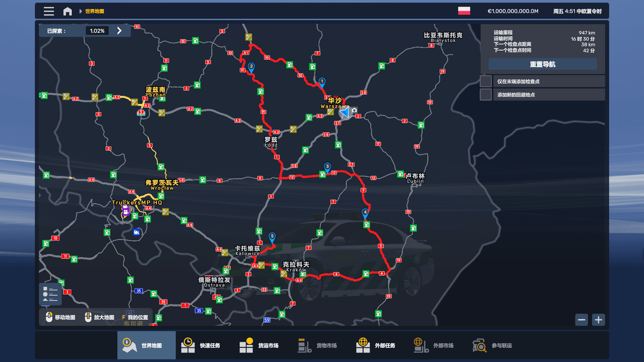Screen dimensions: 644x362
Task: Click the Lublin city label
Action: (415, 178)
